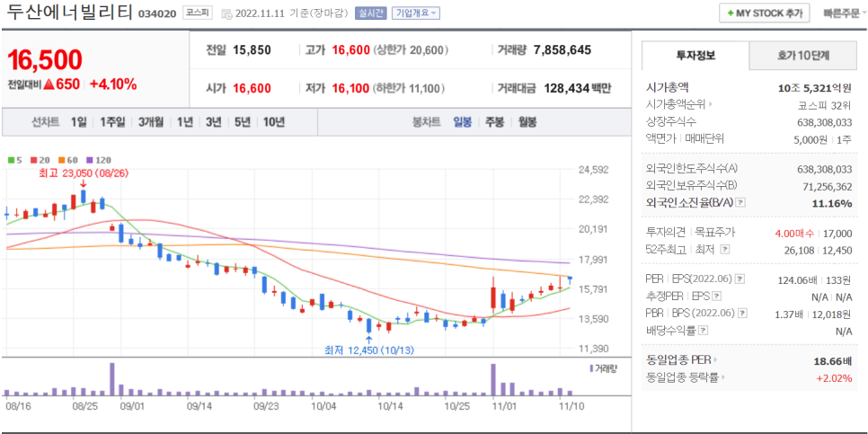Click the 4.00매수 investment opinion

(797, 234)
